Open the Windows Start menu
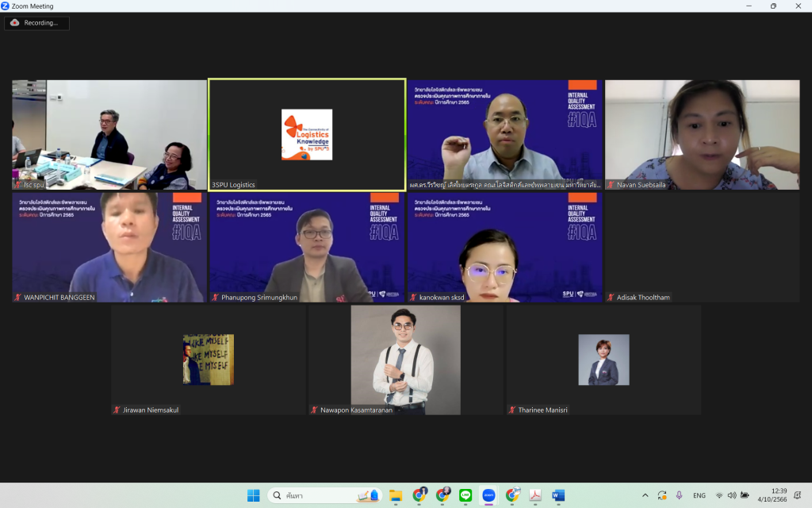 click(253, 495)
